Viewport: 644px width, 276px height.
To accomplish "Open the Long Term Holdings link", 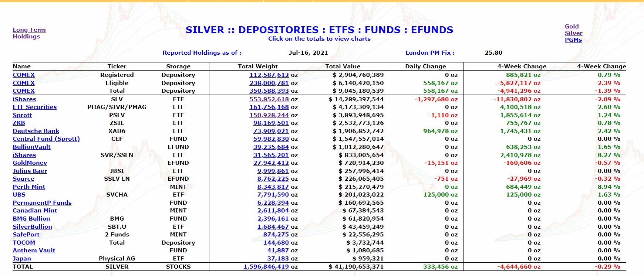I will coord(29,33).
